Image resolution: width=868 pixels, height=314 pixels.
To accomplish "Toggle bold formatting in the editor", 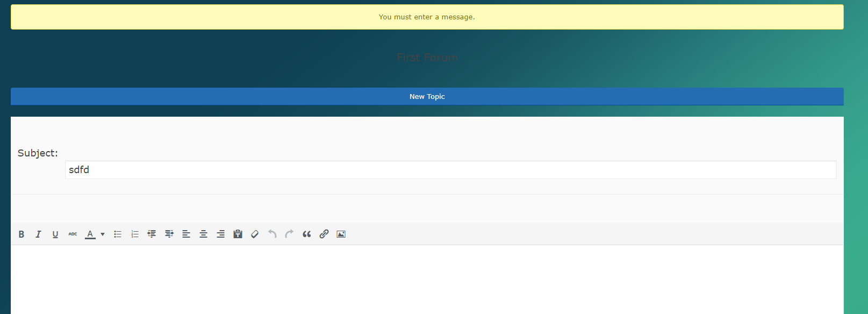I will (21, 234).
